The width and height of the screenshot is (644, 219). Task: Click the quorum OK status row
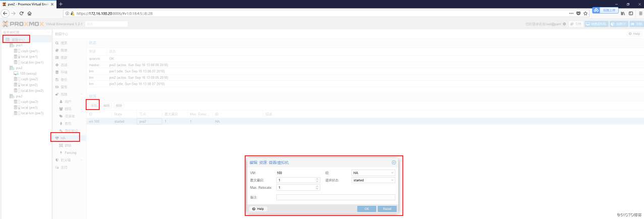[366, 59]
